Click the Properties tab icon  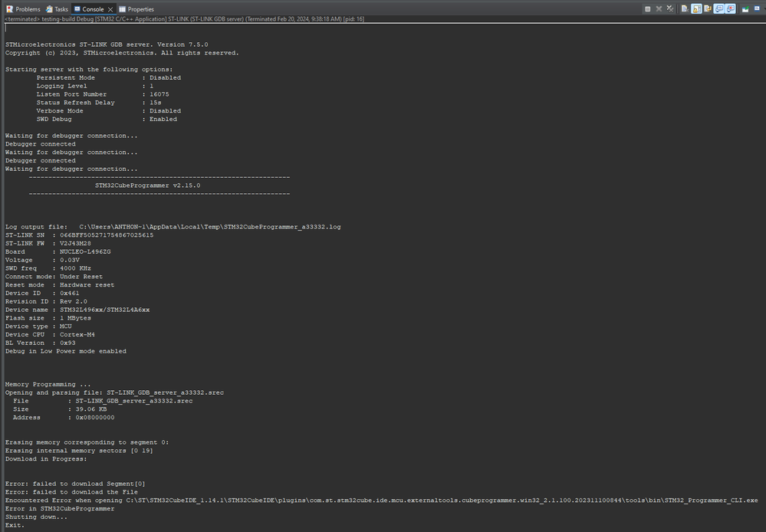[x=122, y=9]
